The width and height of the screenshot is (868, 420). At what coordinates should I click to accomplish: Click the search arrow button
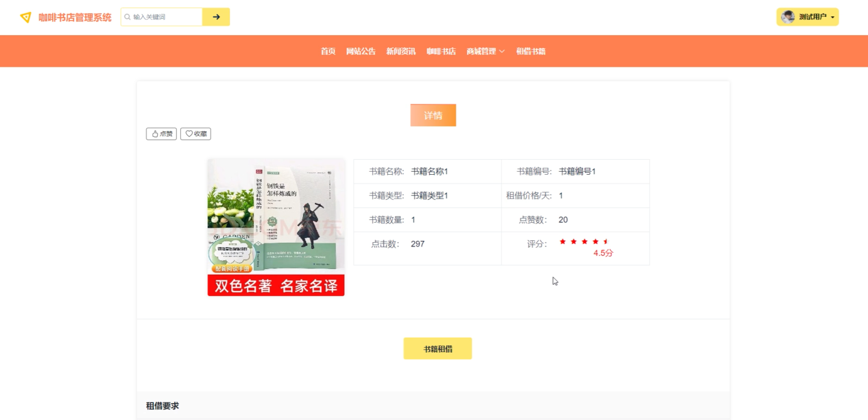click(216, 17)
